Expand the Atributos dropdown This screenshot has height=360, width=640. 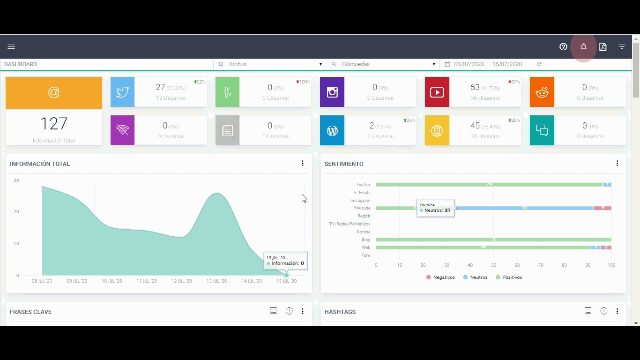click(x=270, y=64)
